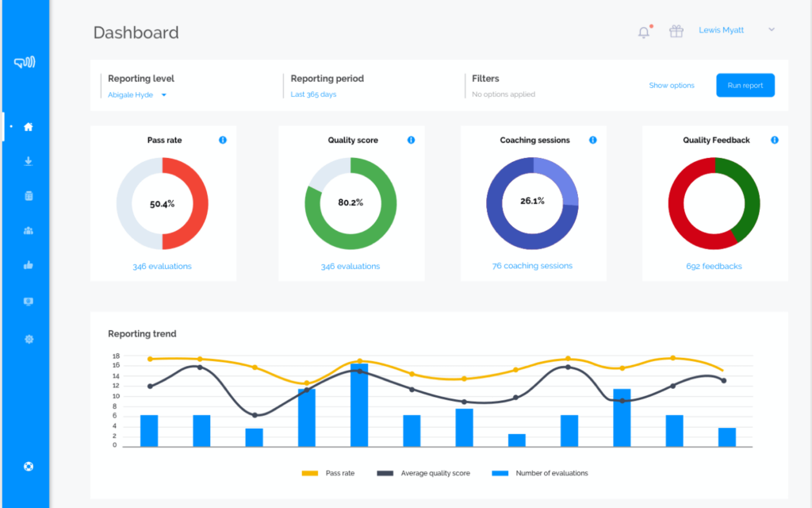Open the Home icon in the sidebar
The height and width of the screenshot is (508, 812).
click(29, 125)
